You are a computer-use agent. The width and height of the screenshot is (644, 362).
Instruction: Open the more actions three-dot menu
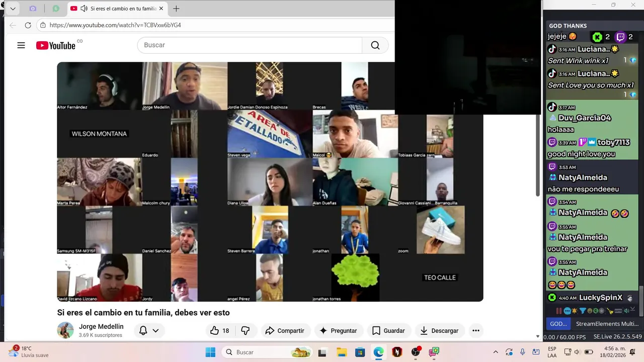tap(475, 330)
